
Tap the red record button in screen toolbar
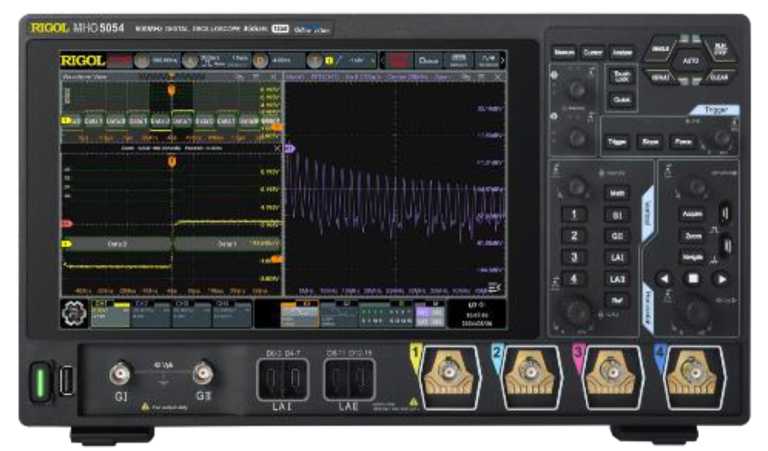(x=399, y=61)
